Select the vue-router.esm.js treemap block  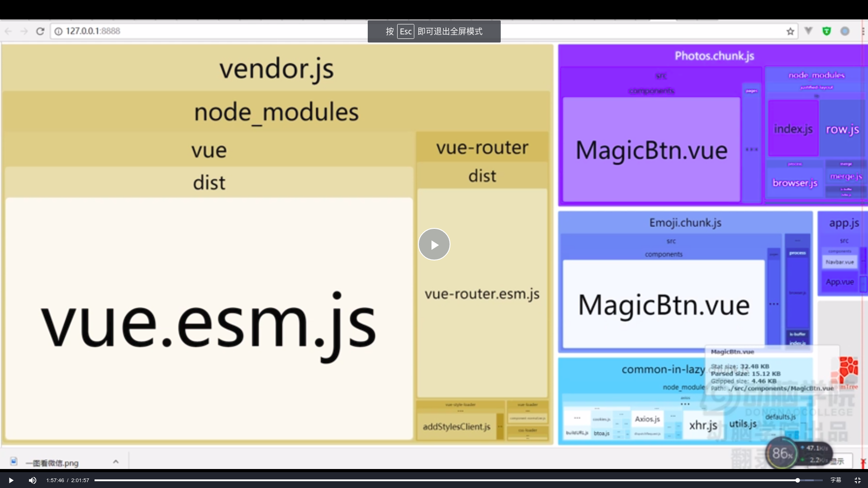coord(482,294)
